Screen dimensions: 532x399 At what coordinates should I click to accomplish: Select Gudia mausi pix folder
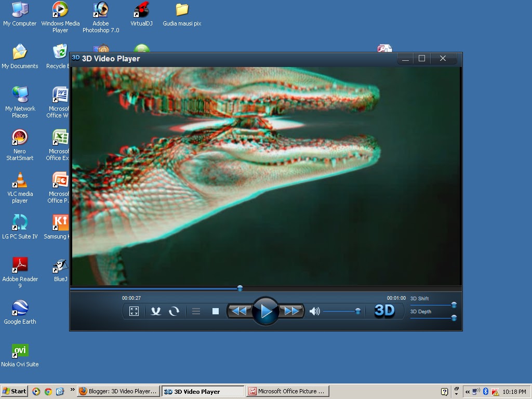[x=182, y=14]
